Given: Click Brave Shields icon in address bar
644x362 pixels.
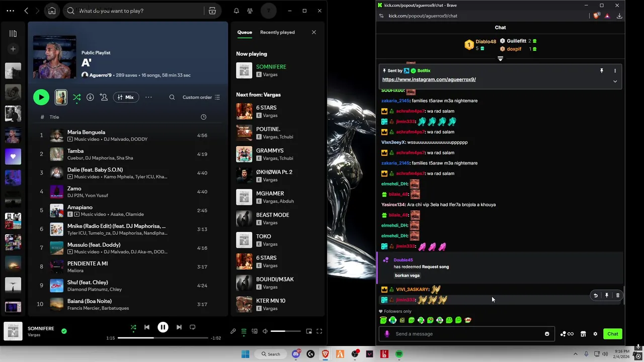Looking at the screenshot, I should point(597,16).
